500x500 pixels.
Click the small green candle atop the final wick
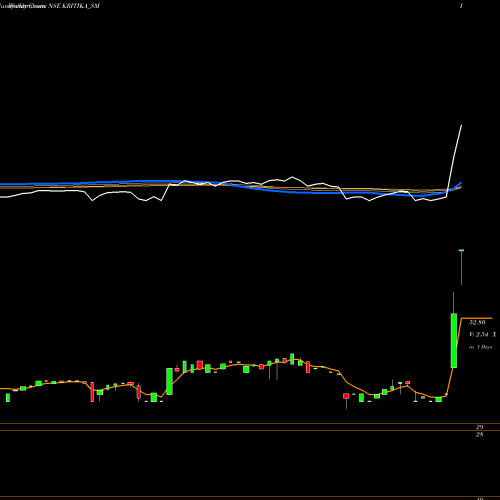(462, 250)
